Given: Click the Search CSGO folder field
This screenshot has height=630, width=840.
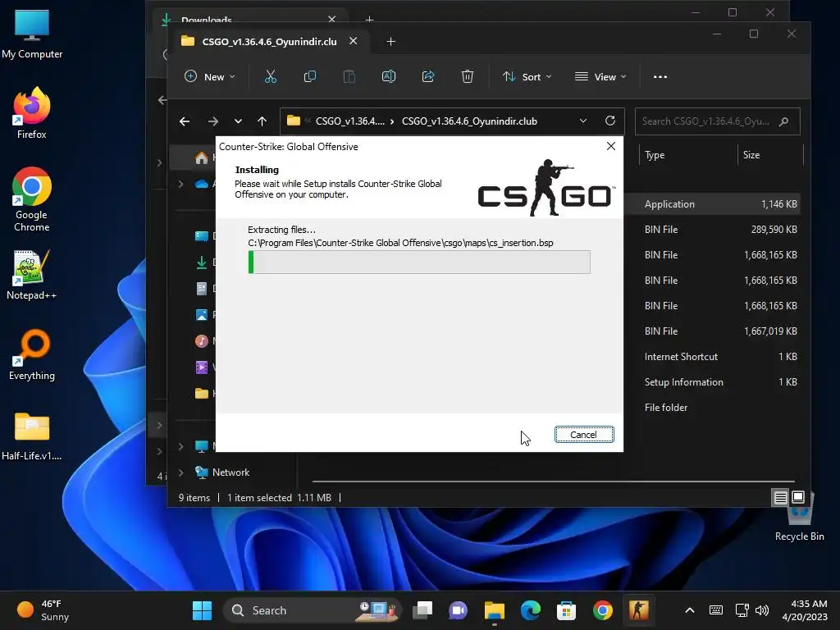Looking at the screenshot, I should pos(717,121).
